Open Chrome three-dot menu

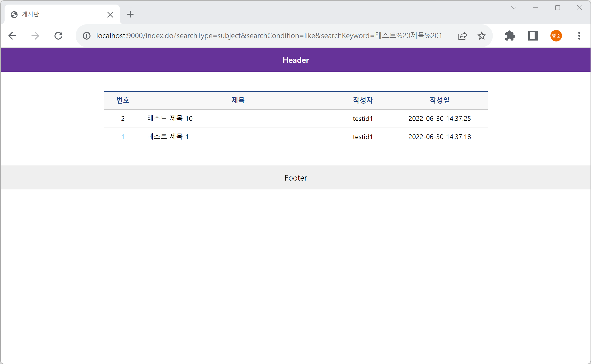coord(579,36)
